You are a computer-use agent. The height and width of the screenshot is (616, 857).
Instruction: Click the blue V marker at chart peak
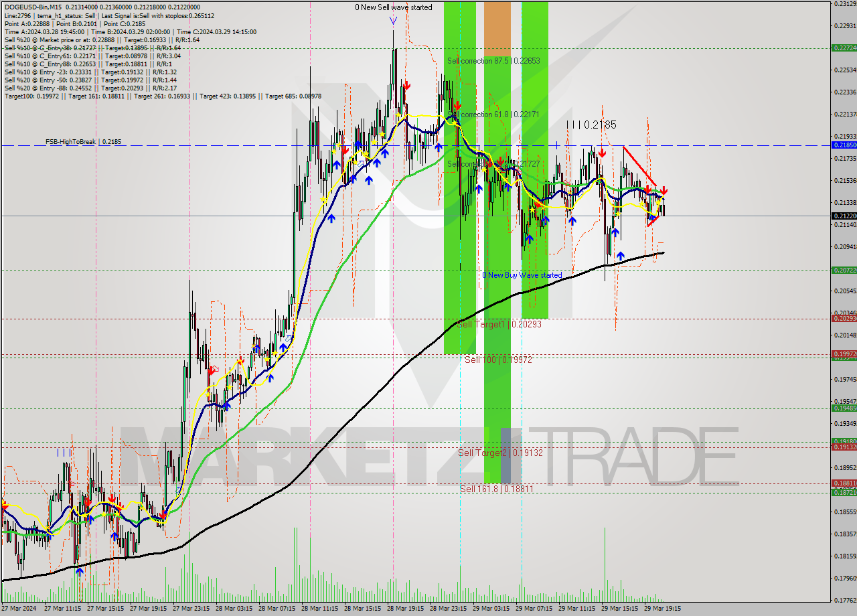click(393, 21)
